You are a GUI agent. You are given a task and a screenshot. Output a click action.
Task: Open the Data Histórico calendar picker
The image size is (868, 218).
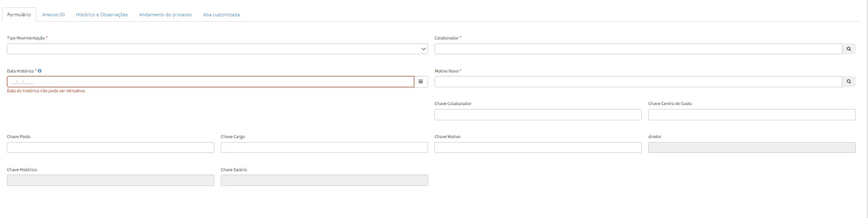[421, 82]
